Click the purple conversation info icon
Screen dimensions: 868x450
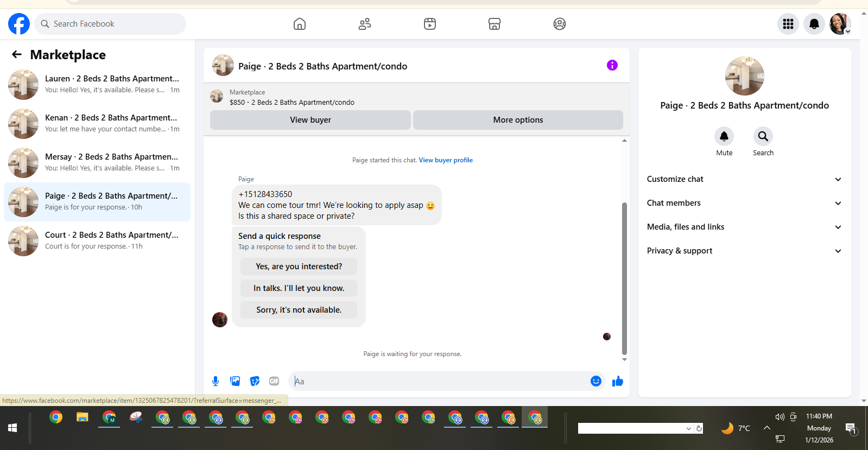pos(612,65)
